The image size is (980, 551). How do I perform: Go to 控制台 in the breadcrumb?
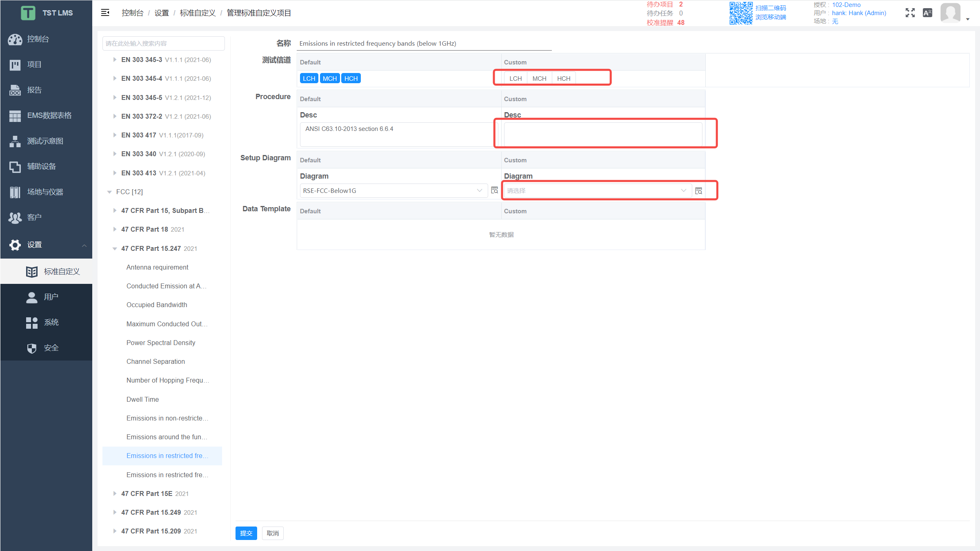coord(133,13)
